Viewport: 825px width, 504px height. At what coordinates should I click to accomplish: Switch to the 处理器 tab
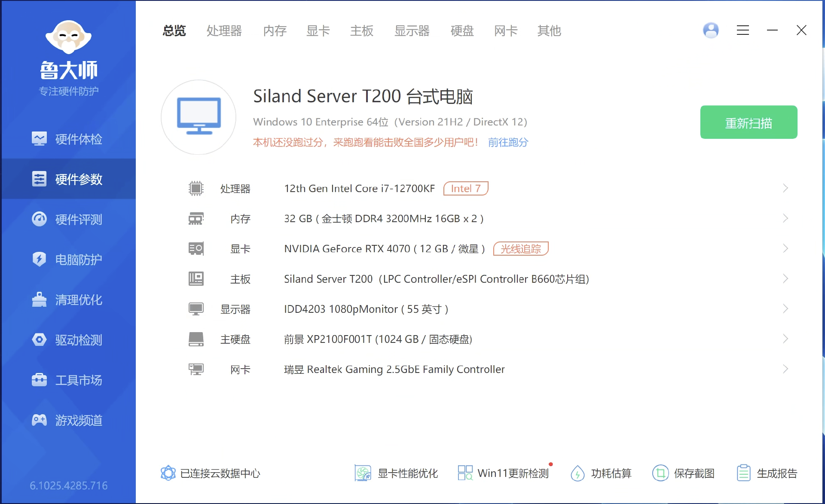click(x=224, y=31)
